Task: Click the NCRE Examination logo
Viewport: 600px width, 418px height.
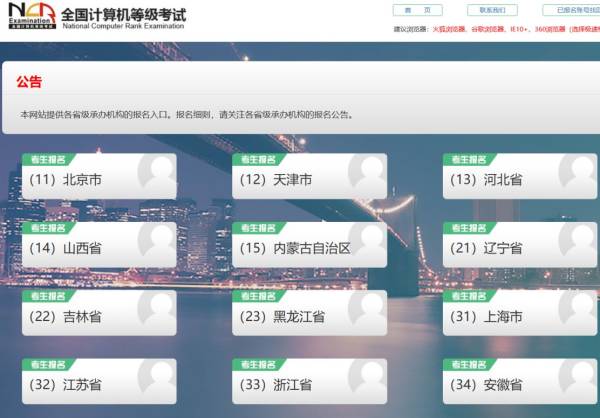Action: 33,15
